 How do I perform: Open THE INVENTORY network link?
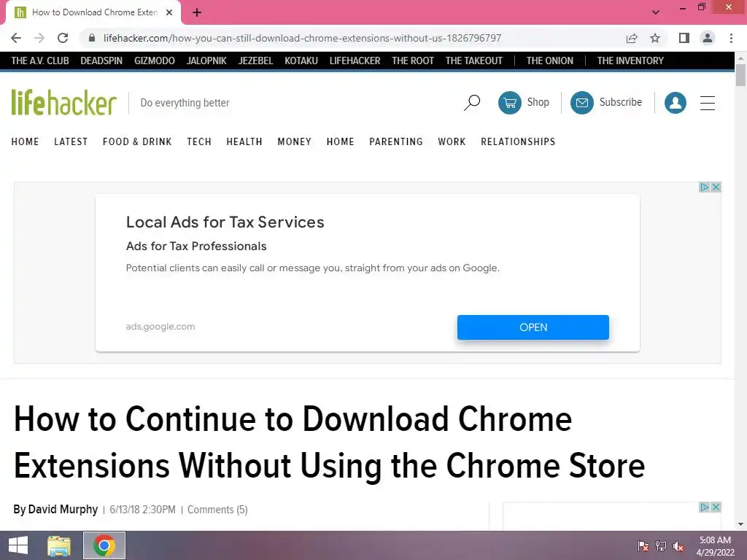pos(630,61)
